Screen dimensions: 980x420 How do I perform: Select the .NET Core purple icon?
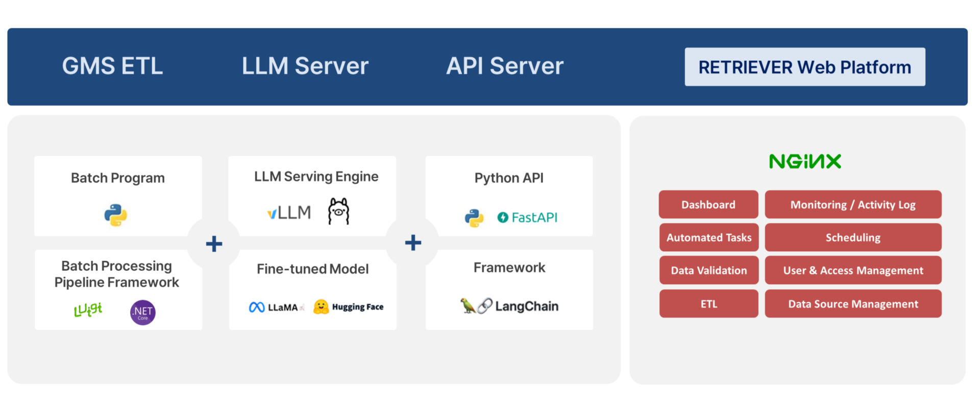(x=143, y=312)
